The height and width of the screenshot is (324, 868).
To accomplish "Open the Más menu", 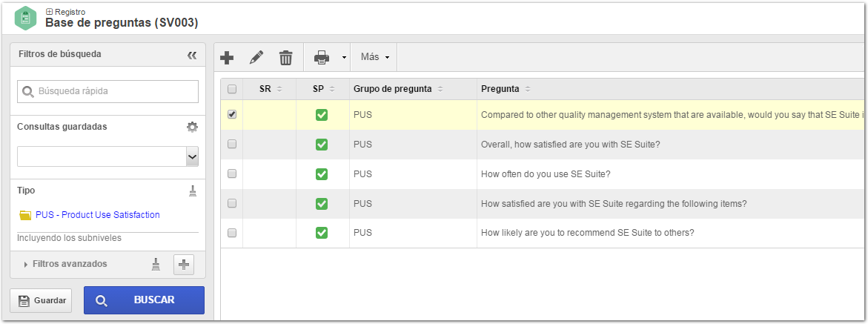I will click(375, 57).
